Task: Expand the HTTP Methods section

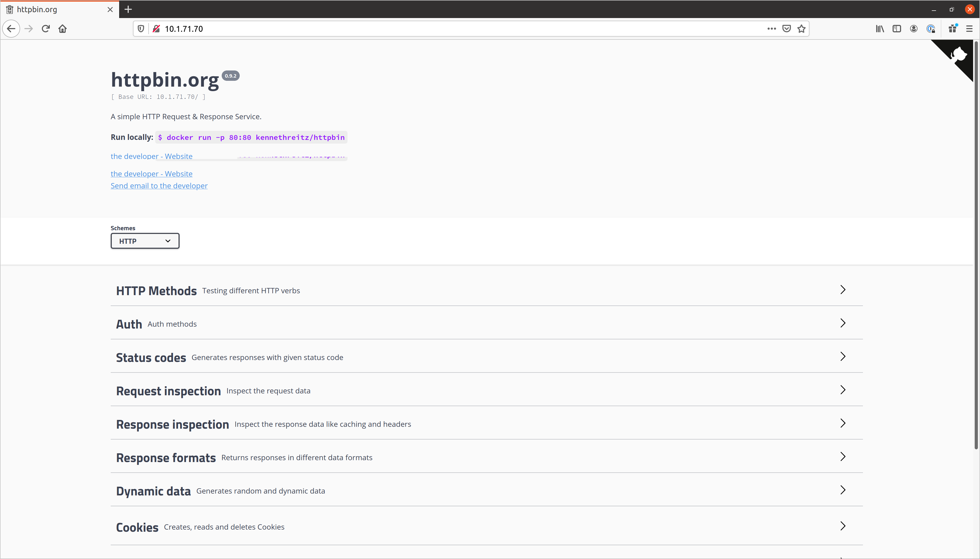Action: pos(156,291)
